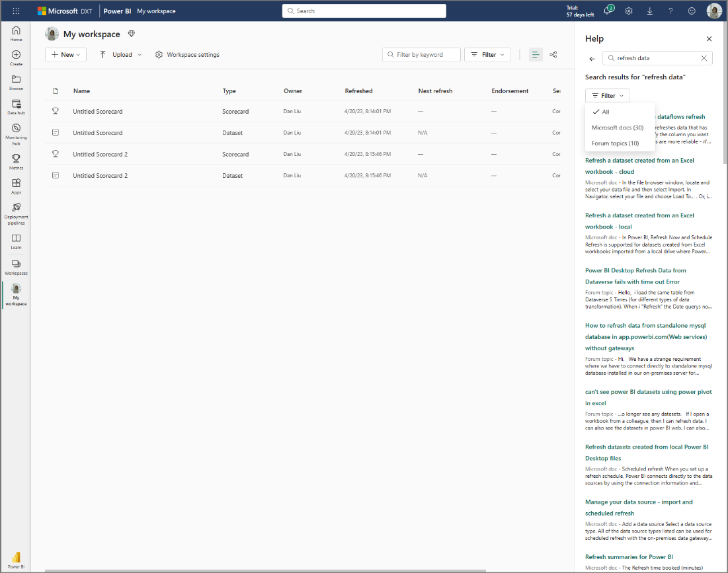Open the New dropdown button

point(65,55)
